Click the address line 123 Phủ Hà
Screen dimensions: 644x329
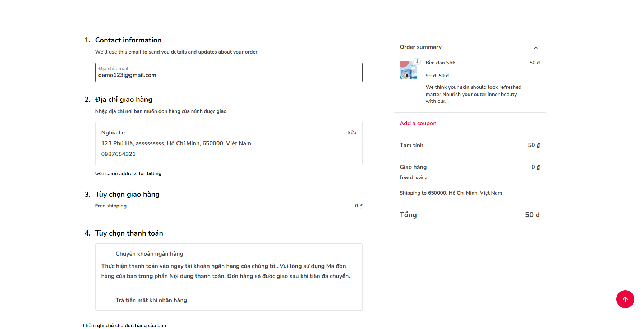tap(176, 143)
